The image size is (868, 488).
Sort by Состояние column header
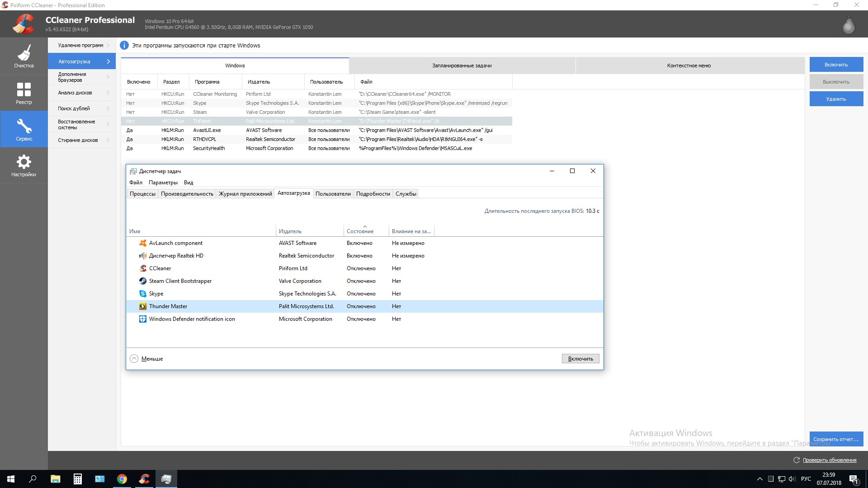[366, 231]
